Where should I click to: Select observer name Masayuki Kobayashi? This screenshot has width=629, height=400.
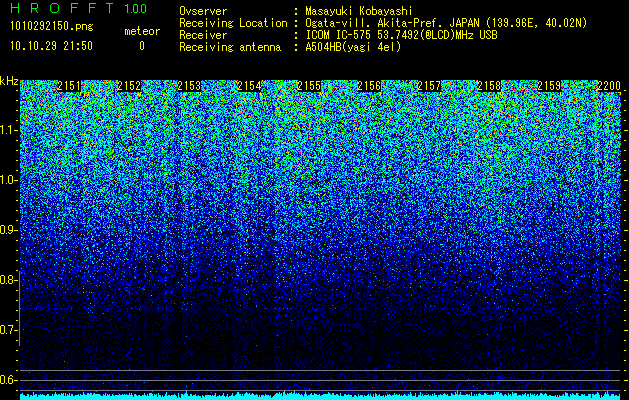tap(359, 11)
